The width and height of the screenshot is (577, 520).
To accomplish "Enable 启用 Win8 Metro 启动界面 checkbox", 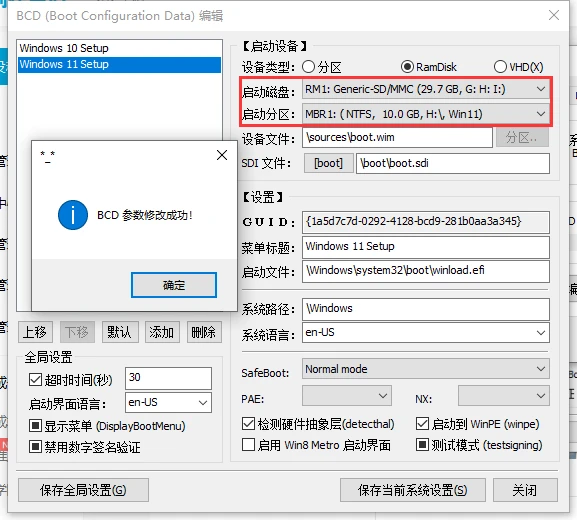I will tap(248, 444).
